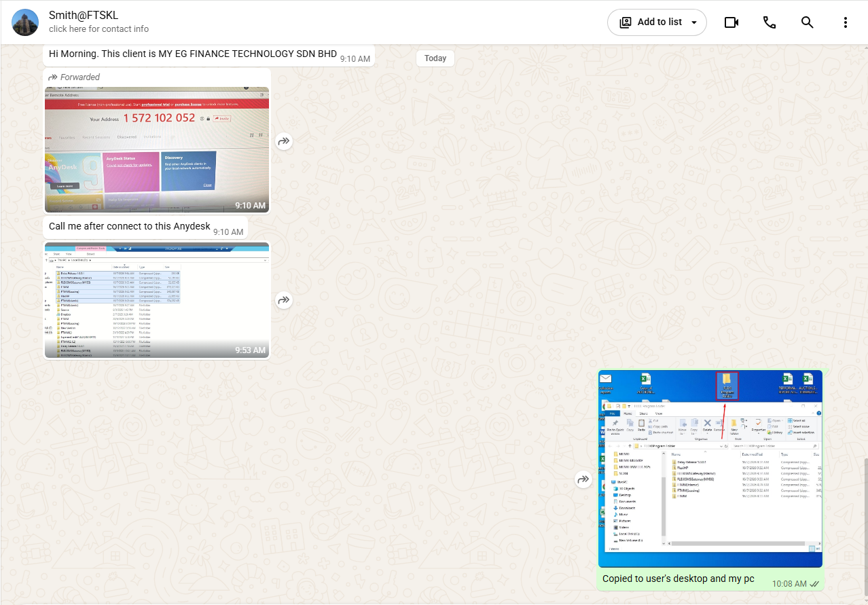Click the read receipt ticks at 10:08 AM
868x605 pixels.
[814, 584]
